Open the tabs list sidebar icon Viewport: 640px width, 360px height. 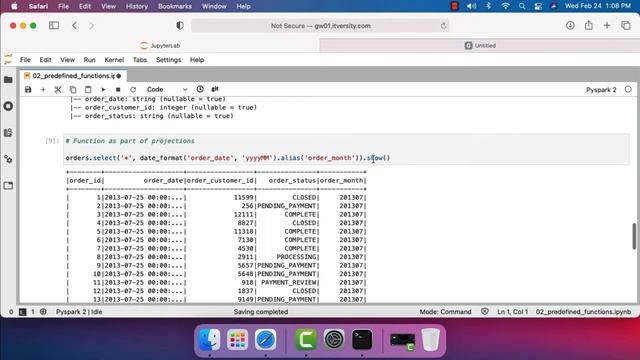pos(8,186)
